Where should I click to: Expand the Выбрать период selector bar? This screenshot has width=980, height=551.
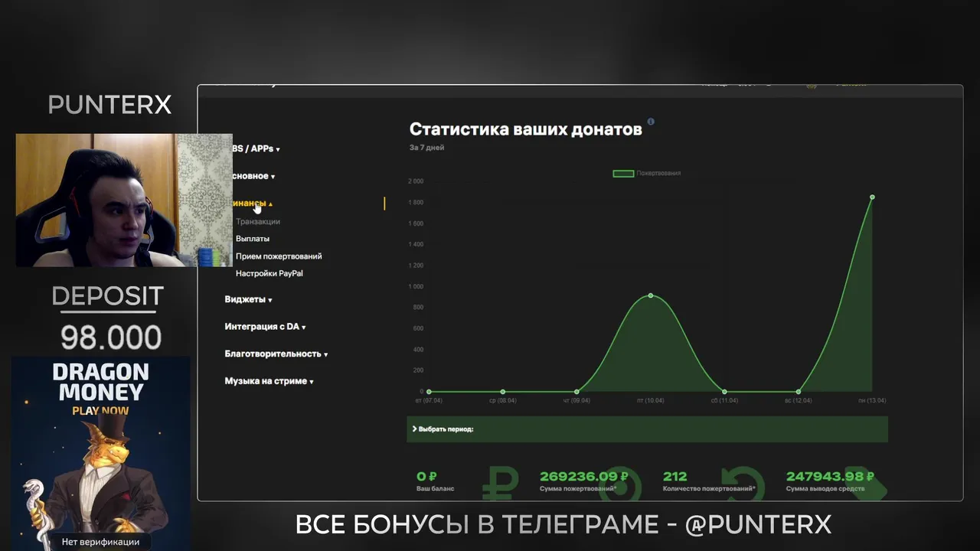(647, 429)
